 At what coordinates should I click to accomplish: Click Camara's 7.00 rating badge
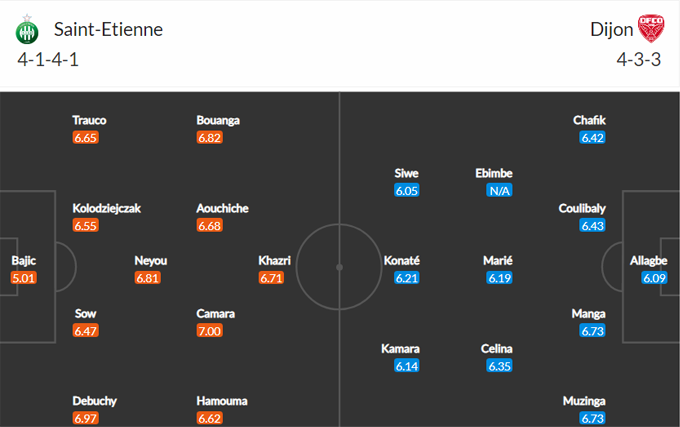210,330
